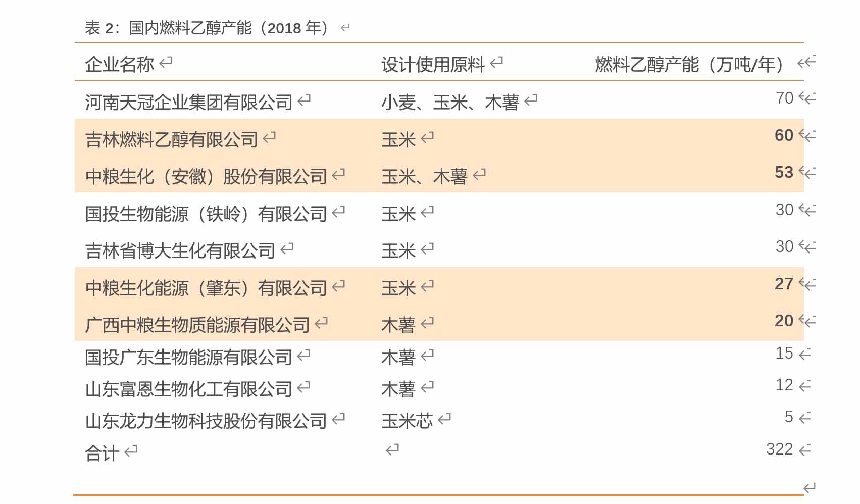Select the cell 国投生物能源（铁岭）有限公司

pos(206,214)
